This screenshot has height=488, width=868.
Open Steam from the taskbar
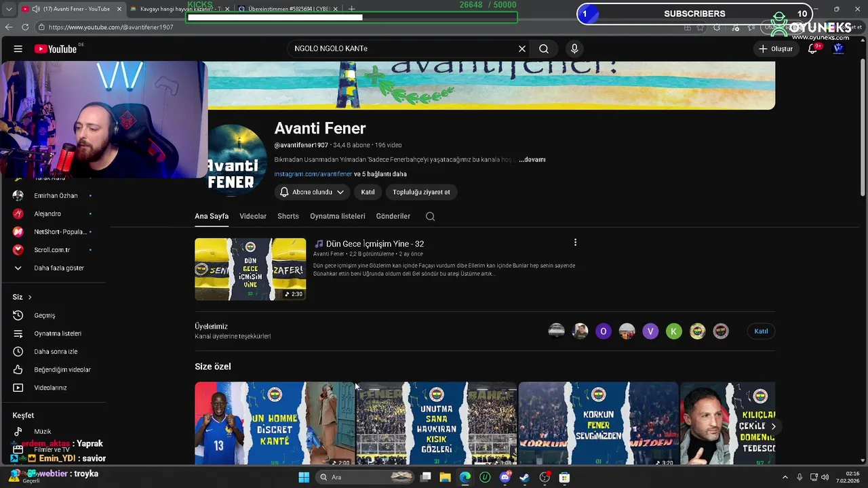click(x=524, y=477)
